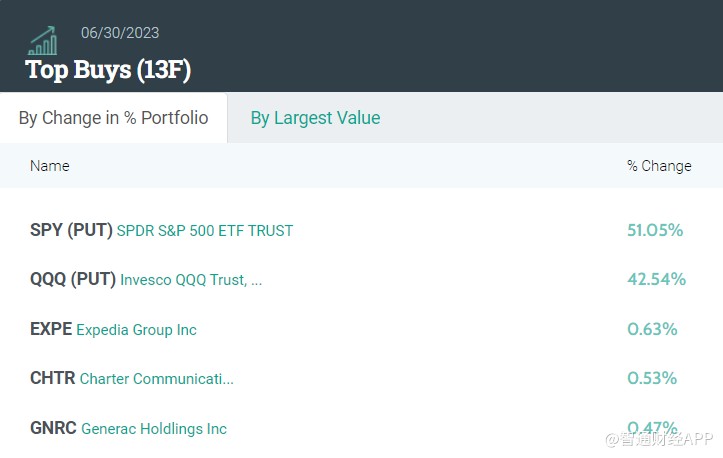Select the EXPE ticker symbol
The height and width of the screenshot is (458, 723).
pyautogui.click(x=51, y=329)
